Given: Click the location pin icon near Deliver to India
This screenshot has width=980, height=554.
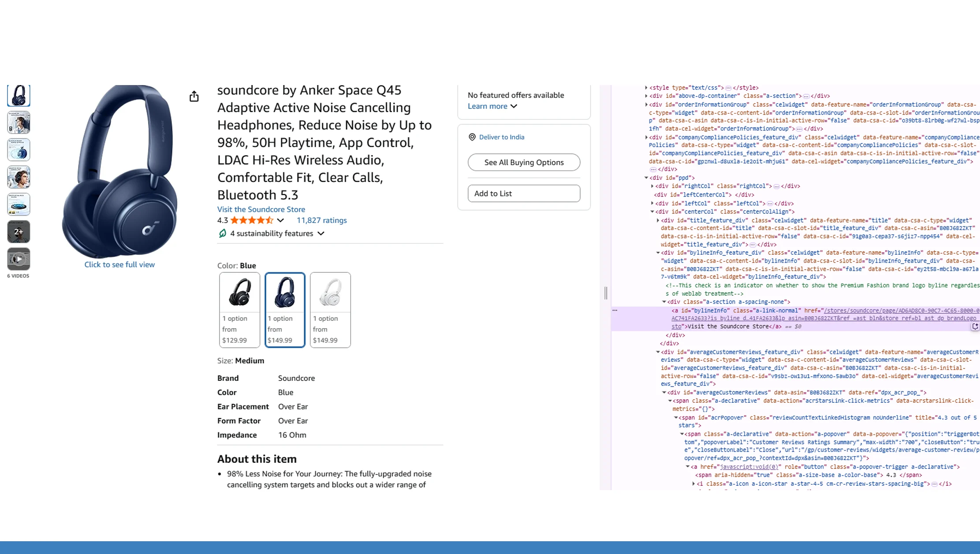Looking at the screenshot, I should 472,137.
